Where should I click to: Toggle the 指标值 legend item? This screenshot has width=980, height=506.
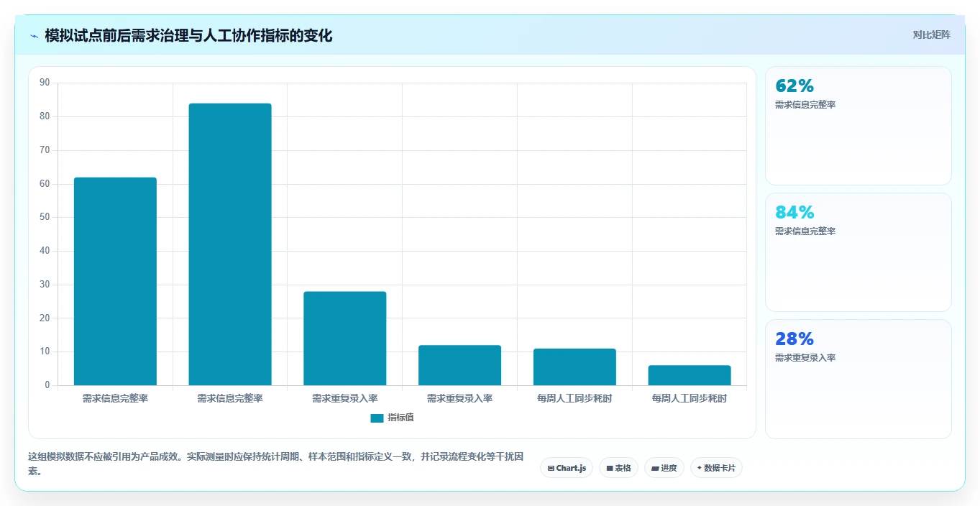(x=392, y=418)
